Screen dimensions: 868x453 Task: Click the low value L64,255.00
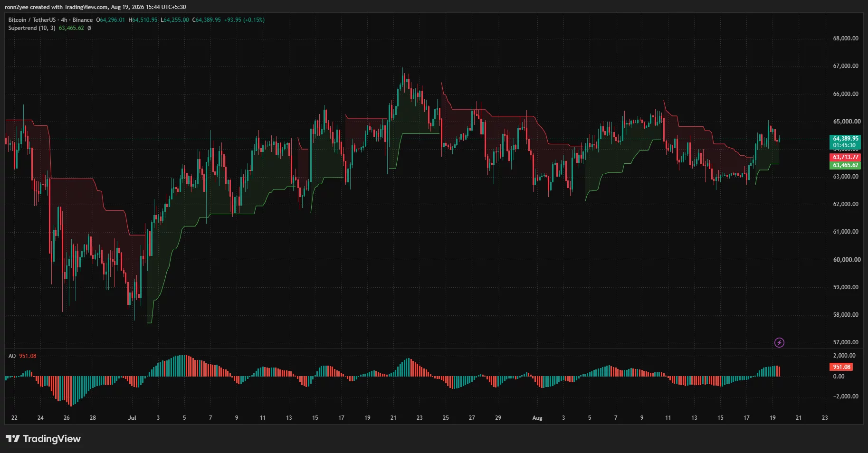[175, 20]
